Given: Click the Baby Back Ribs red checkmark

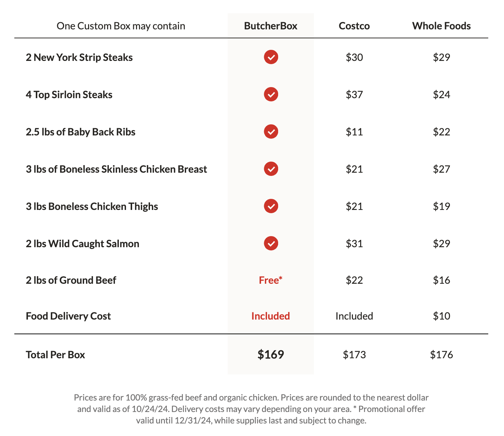Looking at the screenshot, I should click(x=271, y=131).
